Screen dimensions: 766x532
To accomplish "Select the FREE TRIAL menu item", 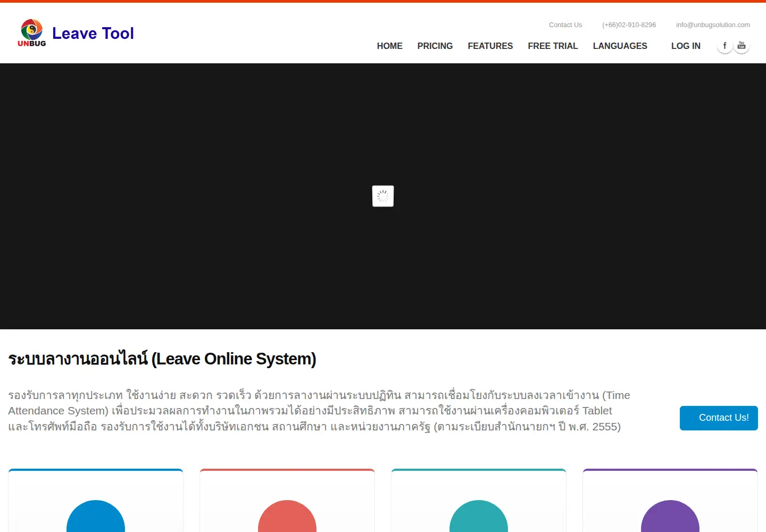I will click(553, 46).
